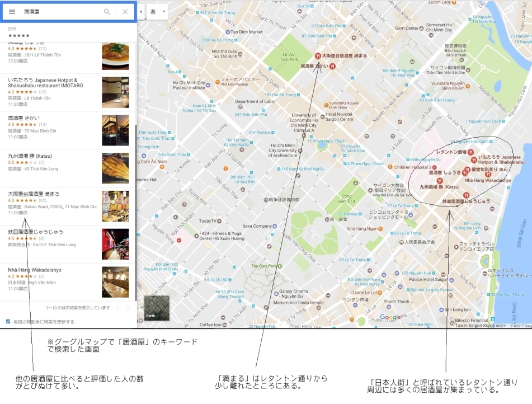The width and height of the screenshot is (532, 404).
Task: Select the 居酒屋 さかい red map pin
Action: tap(332, 66)
